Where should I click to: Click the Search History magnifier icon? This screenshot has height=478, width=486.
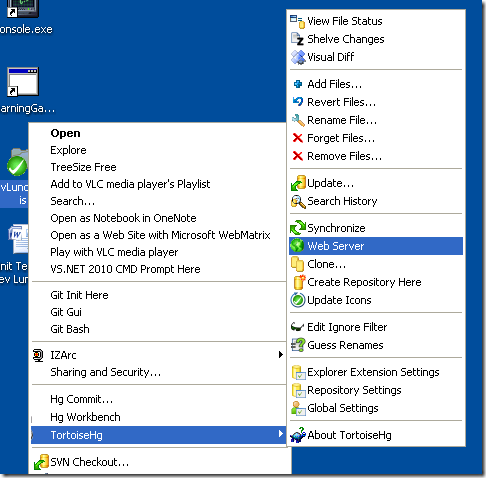(x=298, y=201)
